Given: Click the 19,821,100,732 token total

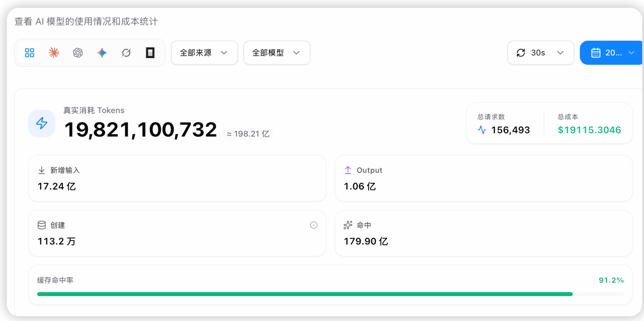Looking at the screenshot, I should [x=141, y=130].
